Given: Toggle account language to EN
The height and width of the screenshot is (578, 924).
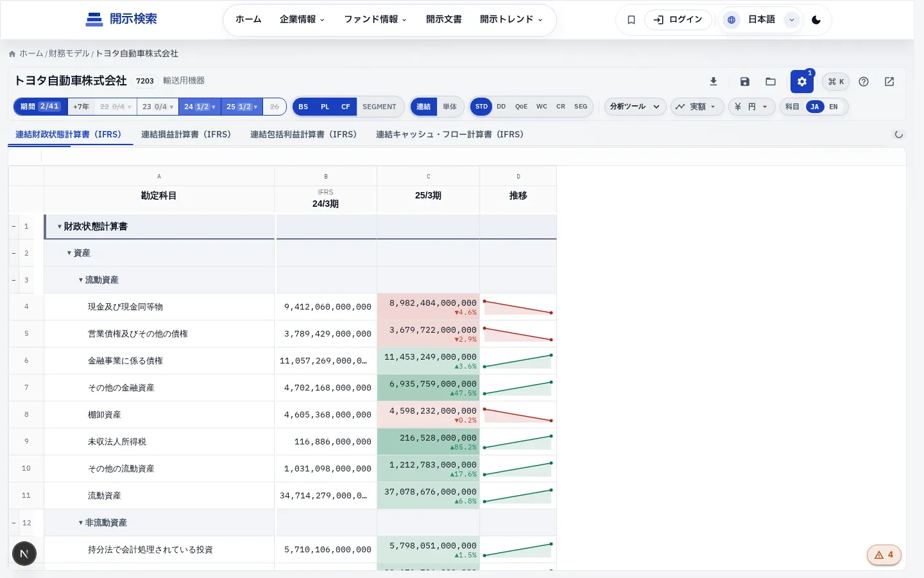Looking at the screenshot, I should click(834, 107).
